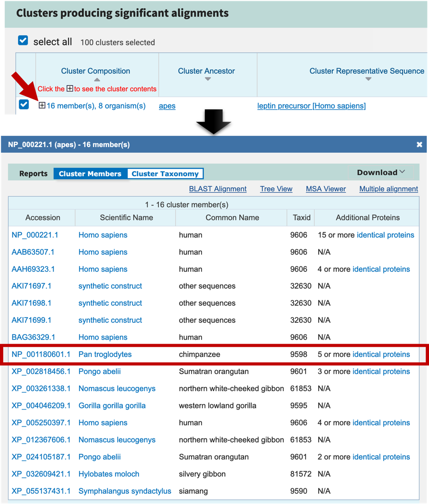Select the Cluster Members tab
429x504 pixels.
[x=90, y=174]
